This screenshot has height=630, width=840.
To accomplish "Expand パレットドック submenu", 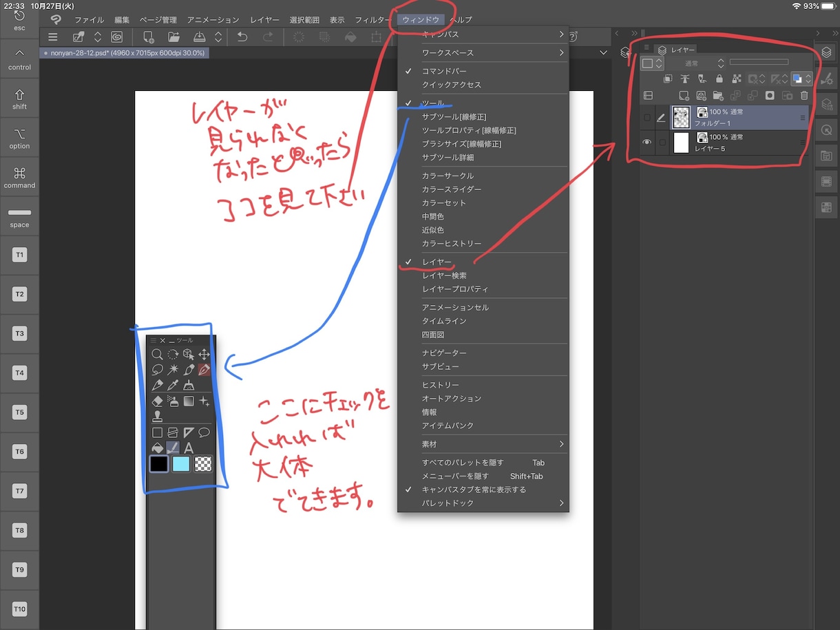I will coord(483,503).
